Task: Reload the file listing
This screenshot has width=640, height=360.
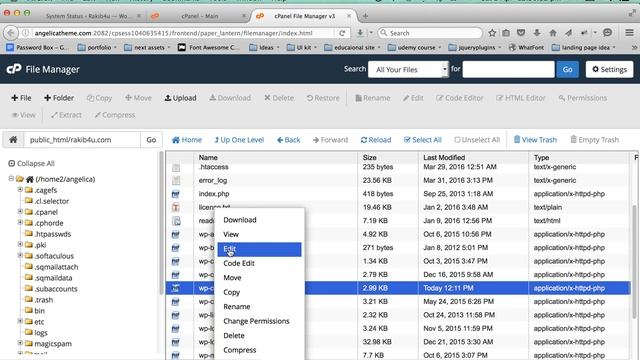Action: pyautogui.click(x=376, y=140)
